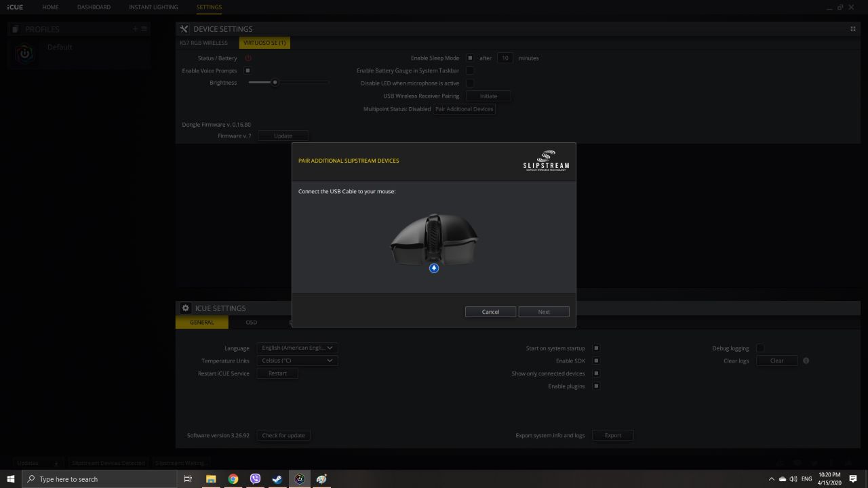The width and height of the screenshot is (868, 488).
Task: Toggle Disable LED when microphone is active
Action: (x=469, y=83)
